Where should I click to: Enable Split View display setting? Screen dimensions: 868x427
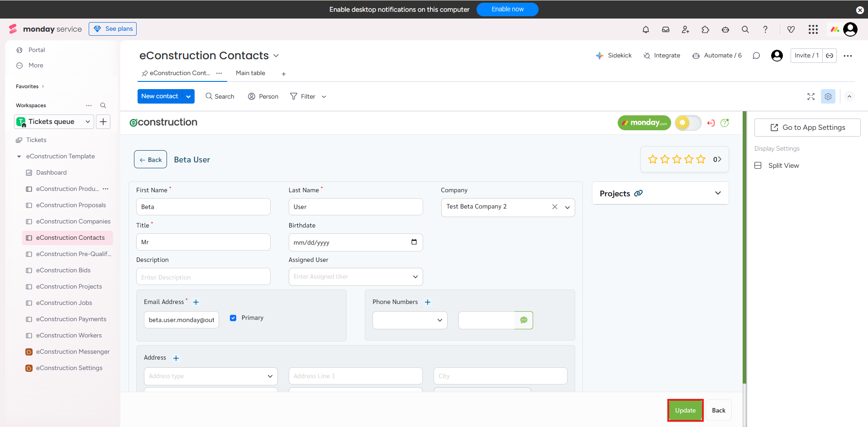(x=783, y=166)
